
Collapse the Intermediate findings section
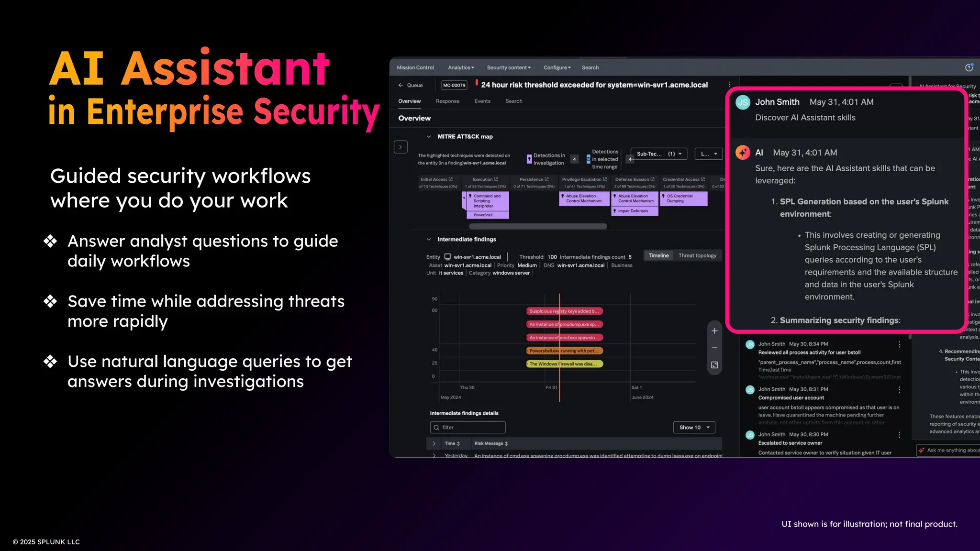[429, 240]
